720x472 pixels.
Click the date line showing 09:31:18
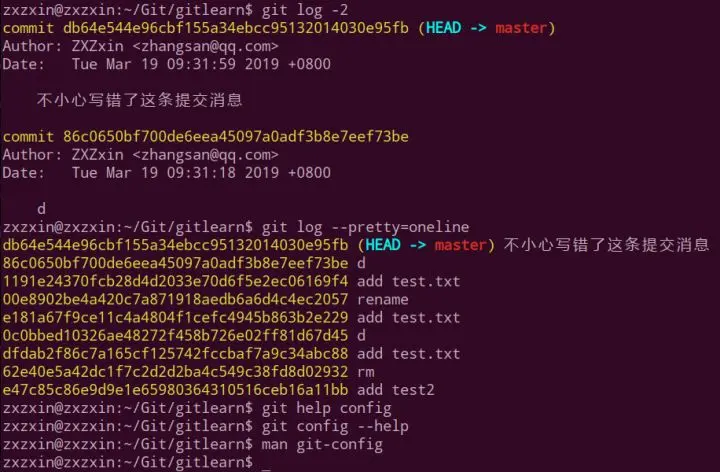tap(166, 173)
